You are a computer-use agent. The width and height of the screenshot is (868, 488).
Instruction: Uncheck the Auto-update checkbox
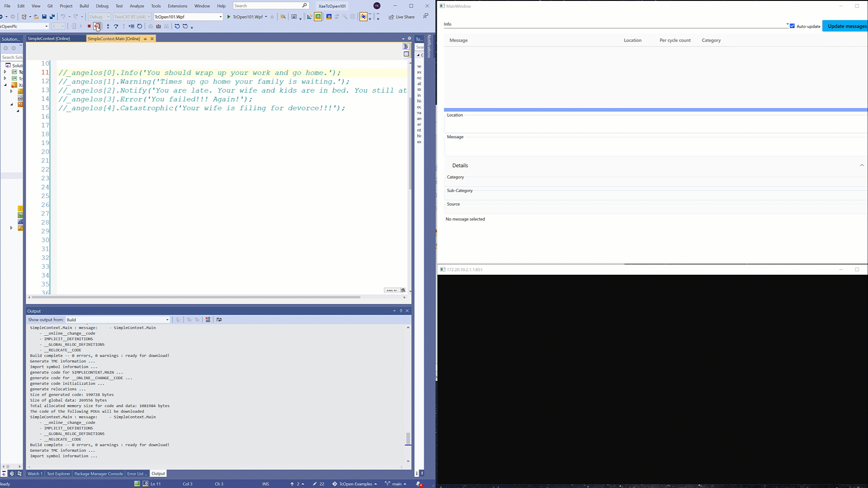coord(792,26)
